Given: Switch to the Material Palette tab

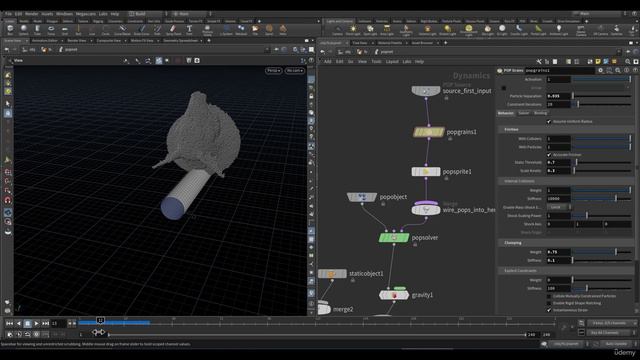Looking at the screenshot, I should [390, 43].
